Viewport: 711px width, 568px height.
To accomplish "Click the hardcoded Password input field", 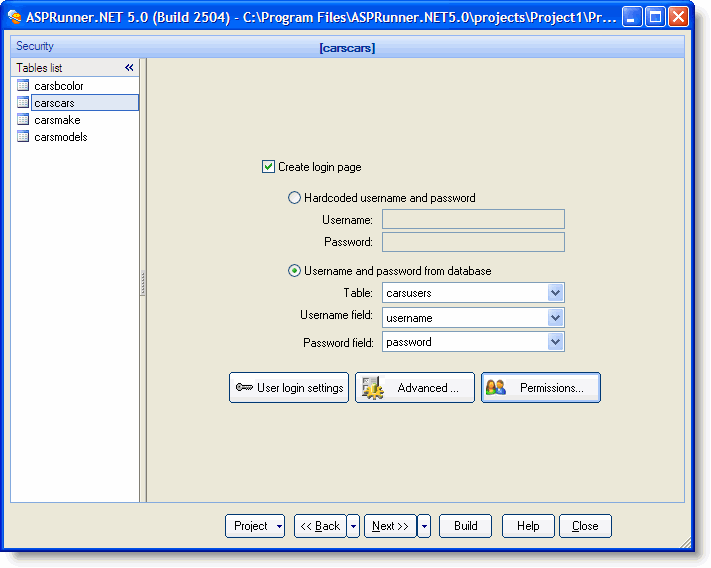I will pos(473,242).
